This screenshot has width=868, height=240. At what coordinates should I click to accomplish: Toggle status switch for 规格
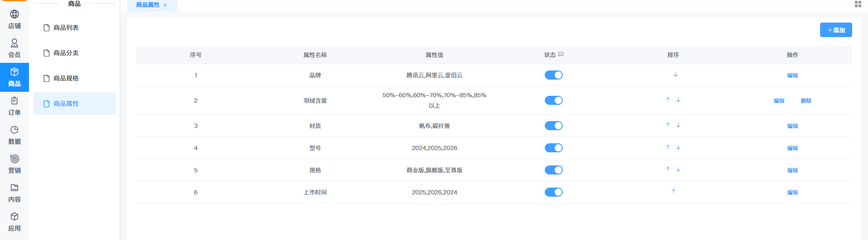point(553,170)
